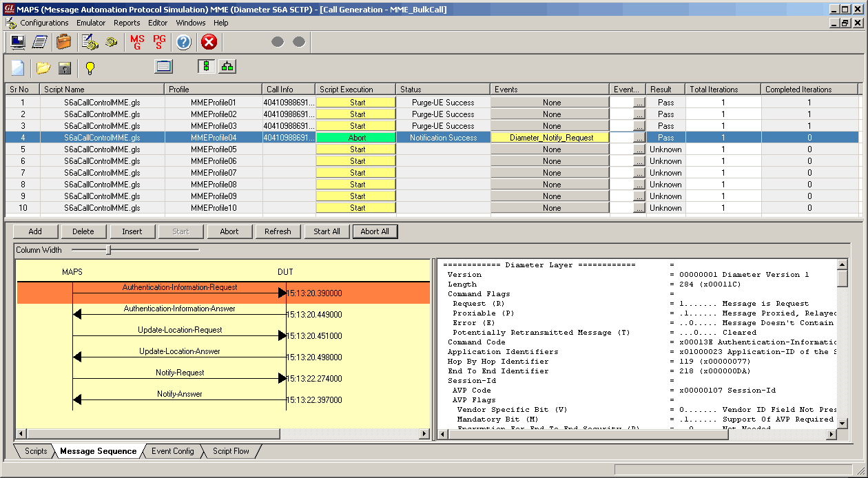Switch to the Script Flow tab
The image size is (868, 478).
(x=231, y=451)
